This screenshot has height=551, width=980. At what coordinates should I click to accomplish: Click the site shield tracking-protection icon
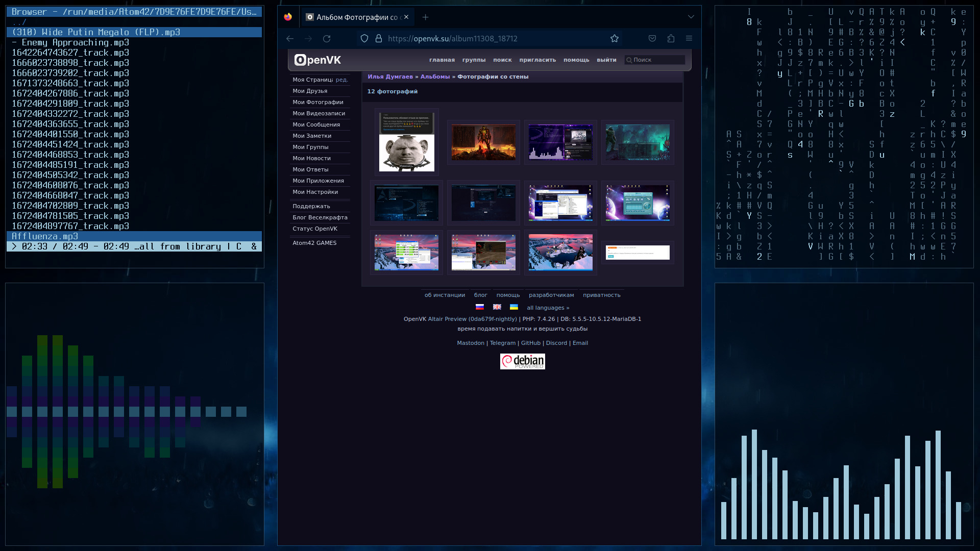point(364,39)
